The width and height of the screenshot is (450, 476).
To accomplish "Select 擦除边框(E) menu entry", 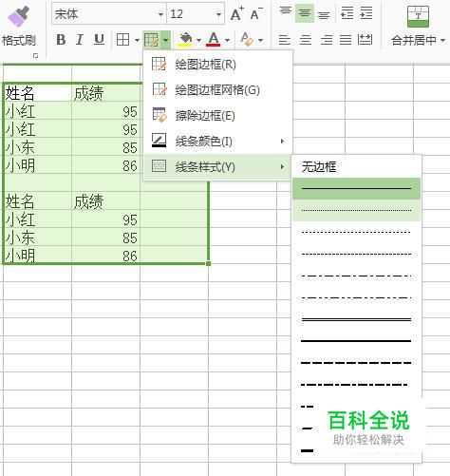I will 218,115.
